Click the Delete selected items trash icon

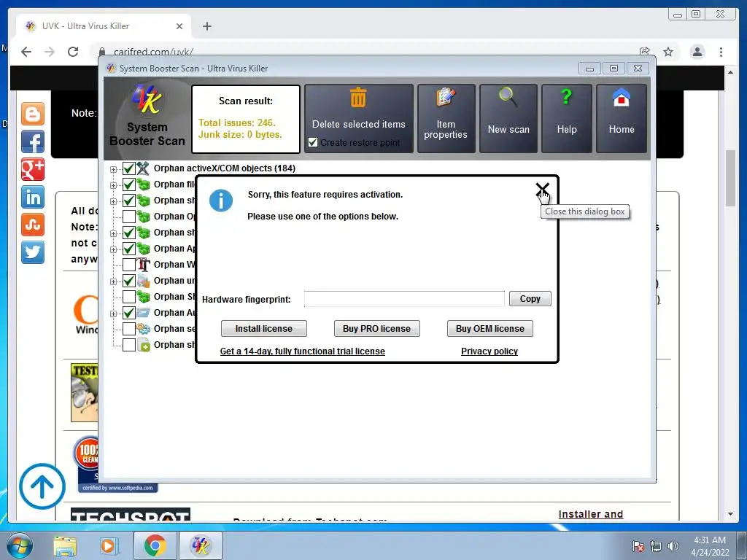click(358, 98)
